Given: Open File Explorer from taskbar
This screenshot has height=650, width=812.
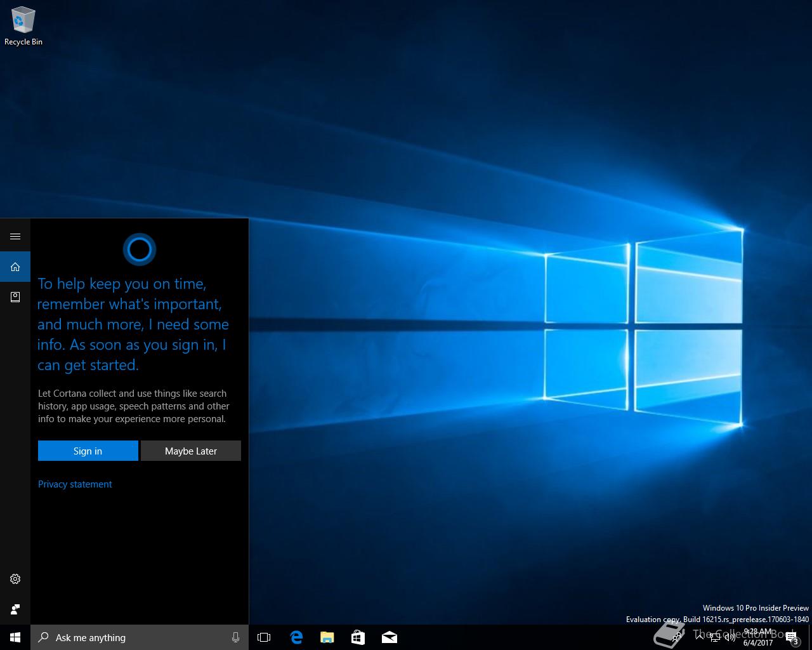Looking at the screenshot, I should point(327,637).
